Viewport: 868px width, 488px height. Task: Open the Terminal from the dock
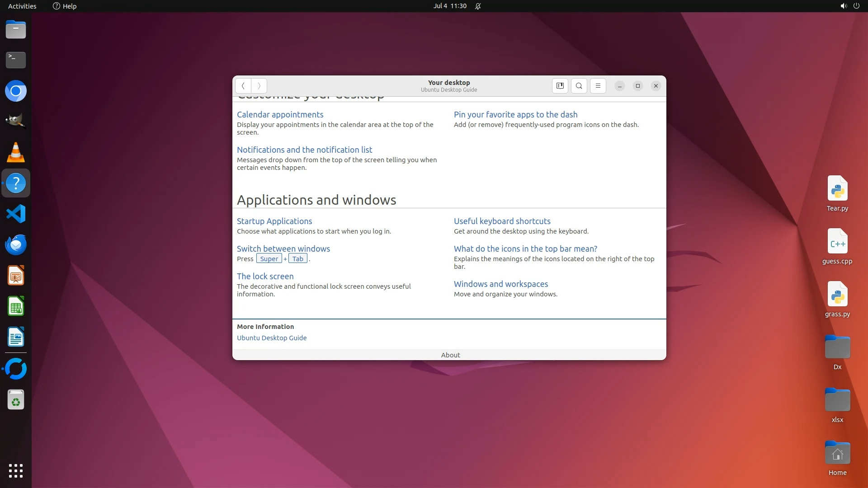click(16, 60)
